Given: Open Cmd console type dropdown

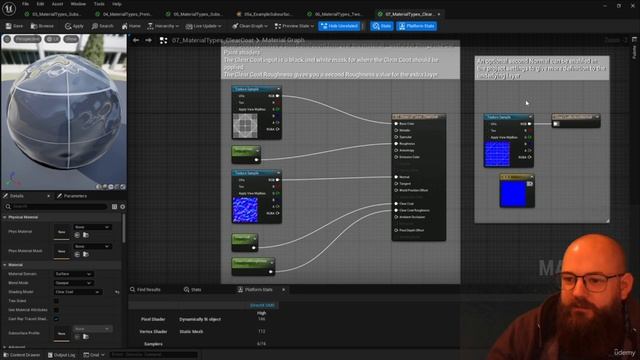Looking at the screenshot, I should (94, 355).
